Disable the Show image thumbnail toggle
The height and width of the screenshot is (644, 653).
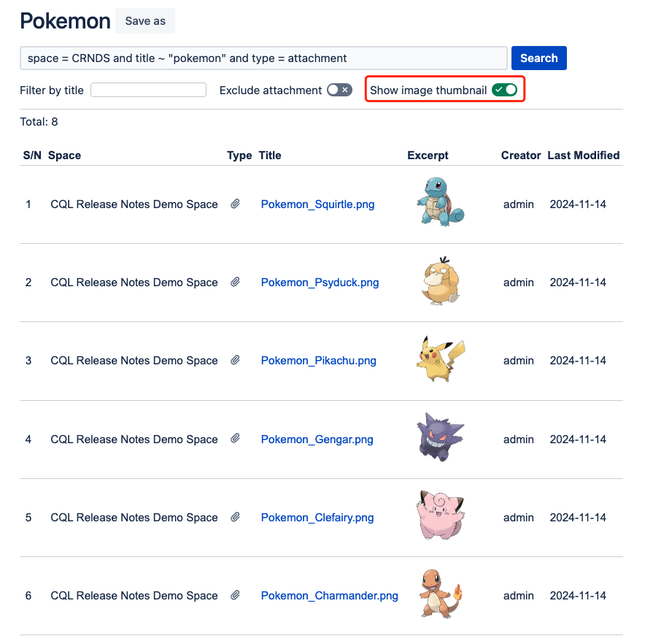click(504, 90)
